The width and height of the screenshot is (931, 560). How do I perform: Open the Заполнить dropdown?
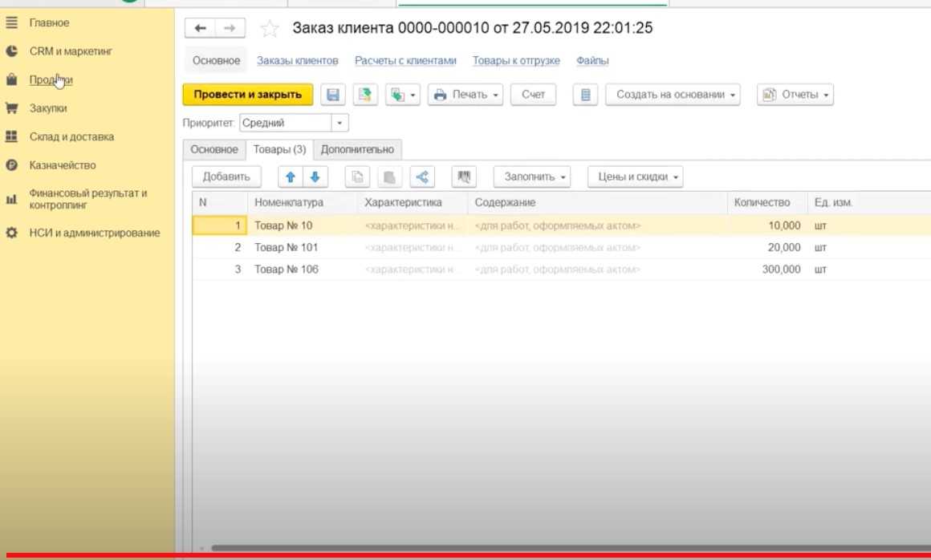click(531, 177)
